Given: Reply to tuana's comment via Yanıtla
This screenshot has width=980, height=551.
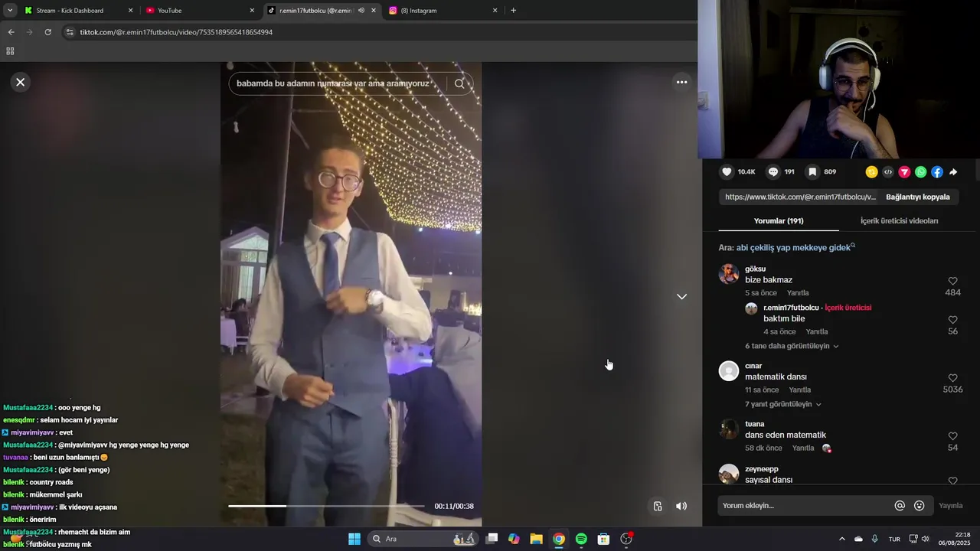Looking at the screenshot, I should click(x=803, y=448).
